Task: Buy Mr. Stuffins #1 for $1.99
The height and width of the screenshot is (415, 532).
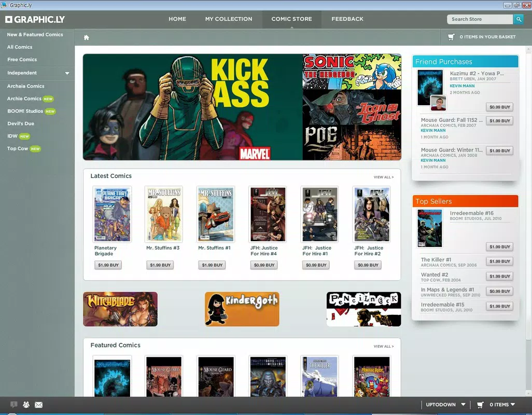Action: coord(212,265)
